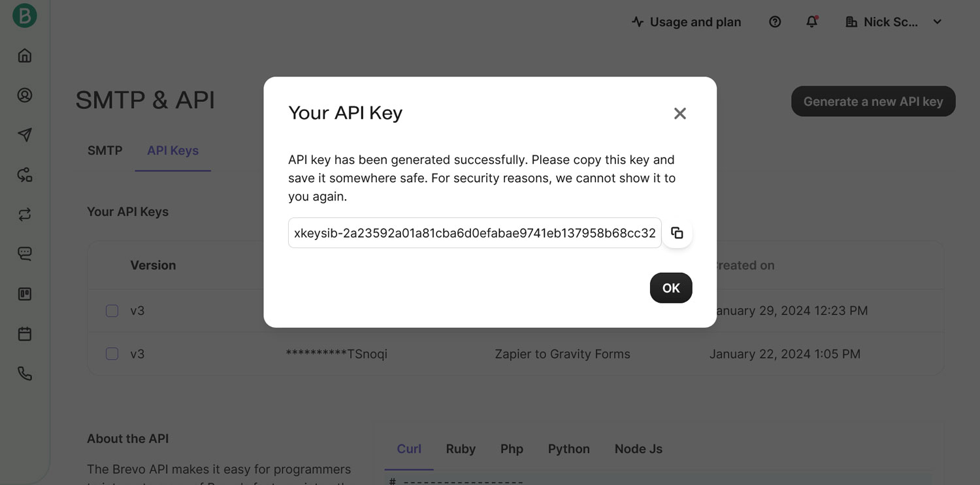This screenshot has height=485, width=980.
Task: Check the box for Zapier to Gravity Forms key
Action: [112, 354]
